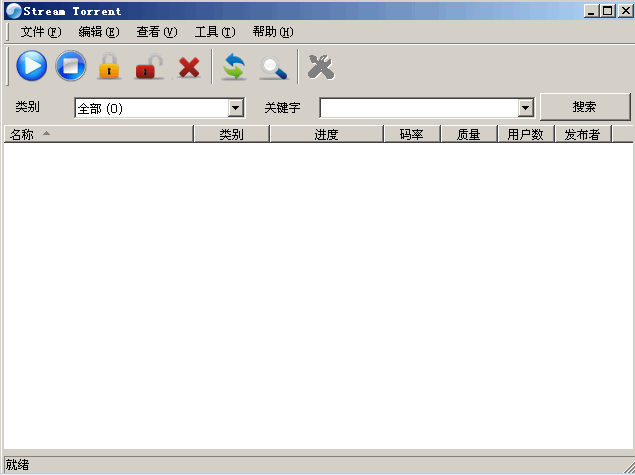Sort by the 类别 column header
Screen dimensions: 635x475
tap(232, 134)
